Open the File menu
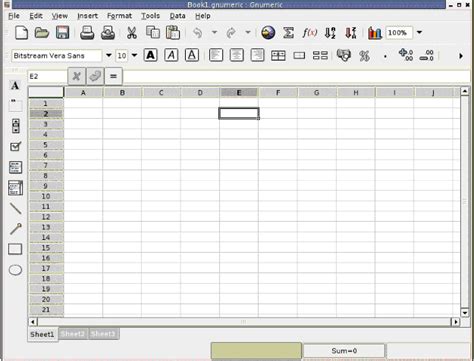This screenshot has width=474, height=361. pyautogui.click(x=14, y=16)
